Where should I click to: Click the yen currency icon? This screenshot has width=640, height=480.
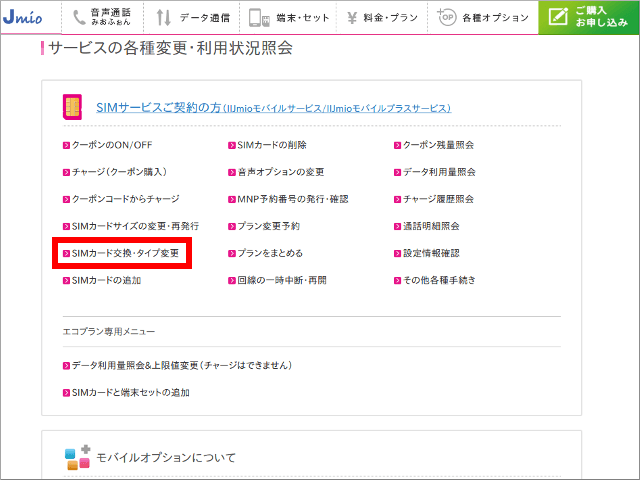click(x=352, y=18)
